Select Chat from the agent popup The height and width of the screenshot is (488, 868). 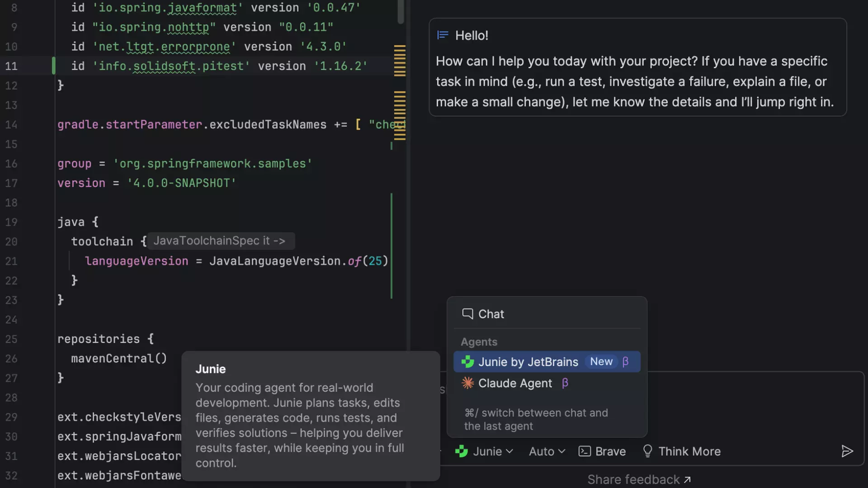click(491, 313)
